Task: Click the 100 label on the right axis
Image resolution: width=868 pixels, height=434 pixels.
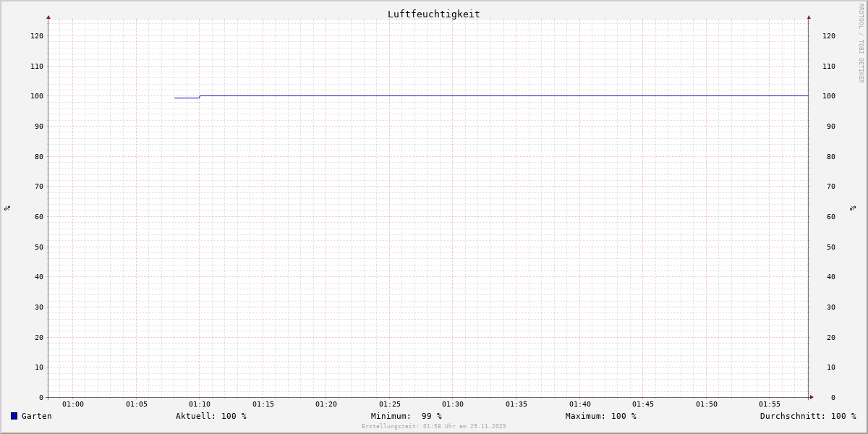Action: point(829,96)
